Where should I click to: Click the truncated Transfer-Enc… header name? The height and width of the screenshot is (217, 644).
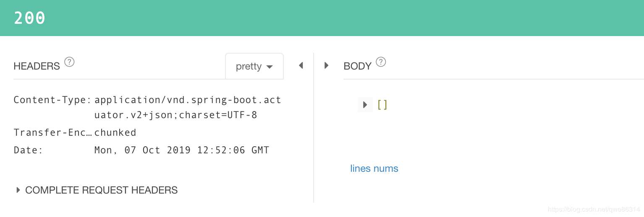pyautogui.click(x=52, y=133)
